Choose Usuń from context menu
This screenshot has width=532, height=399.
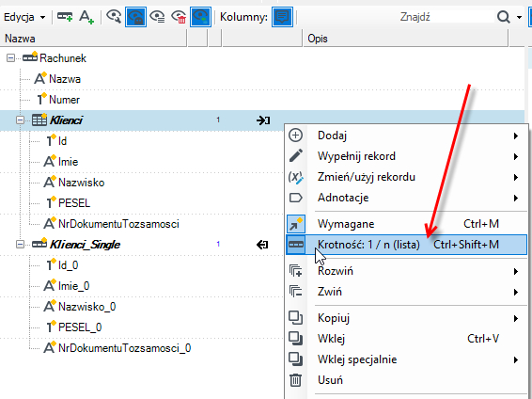point(406,380)
